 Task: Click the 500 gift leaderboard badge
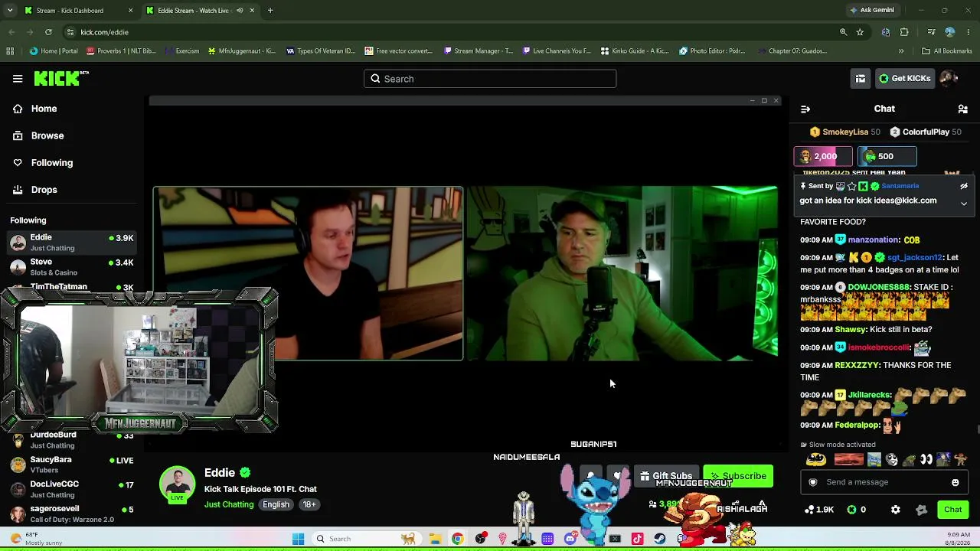[x=887, y=156]
